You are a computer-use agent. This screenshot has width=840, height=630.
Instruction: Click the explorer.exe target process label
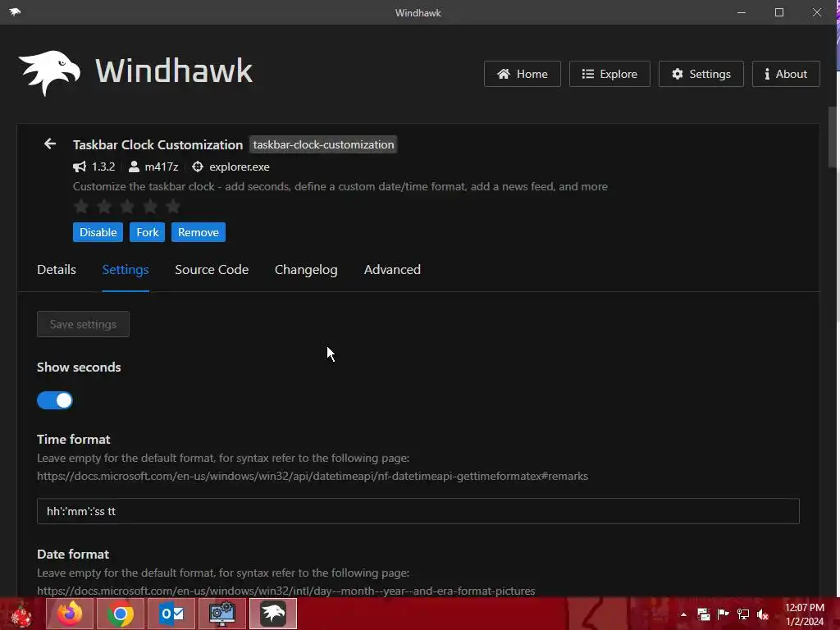point(240,167)
